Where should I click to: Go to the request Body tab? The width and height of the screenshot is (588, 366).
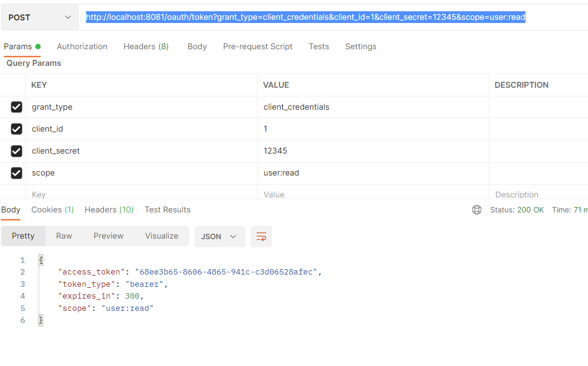(x=197, y=47)
